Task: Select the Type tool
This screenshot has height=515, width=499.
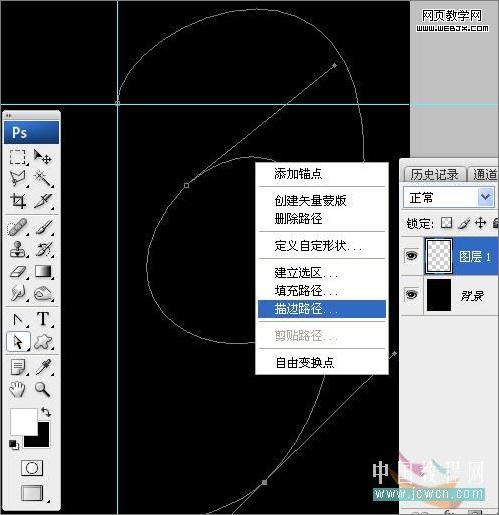Action: (43, 319)
